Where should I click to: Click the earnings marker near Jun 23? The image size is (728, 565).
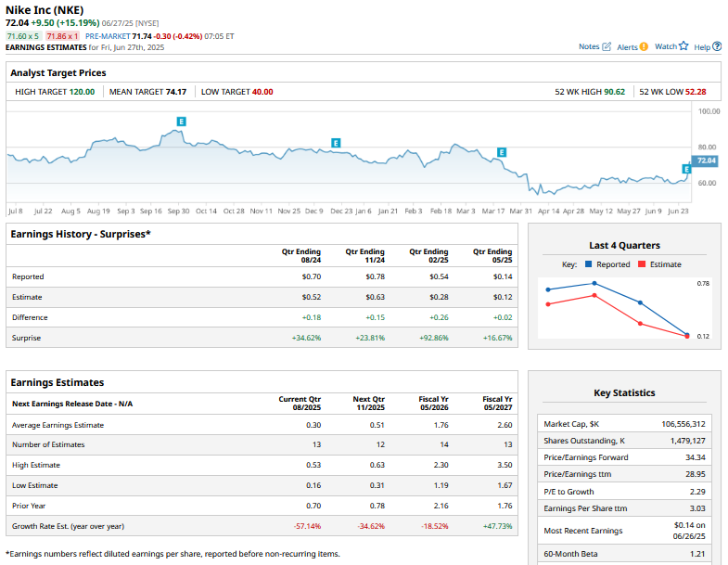[x=686, y=169]
